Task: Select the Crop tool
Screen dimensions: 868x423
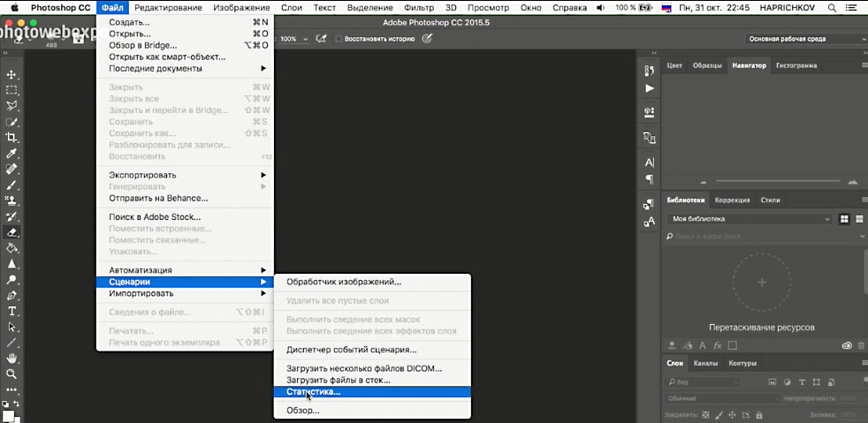Action: point(11,137)
